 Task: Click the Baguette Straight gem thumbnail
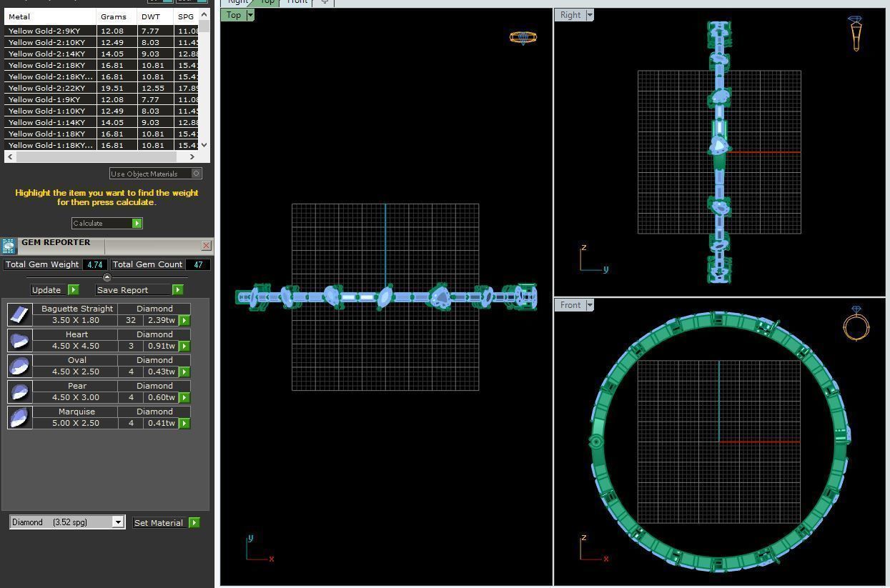pos(20,314)
